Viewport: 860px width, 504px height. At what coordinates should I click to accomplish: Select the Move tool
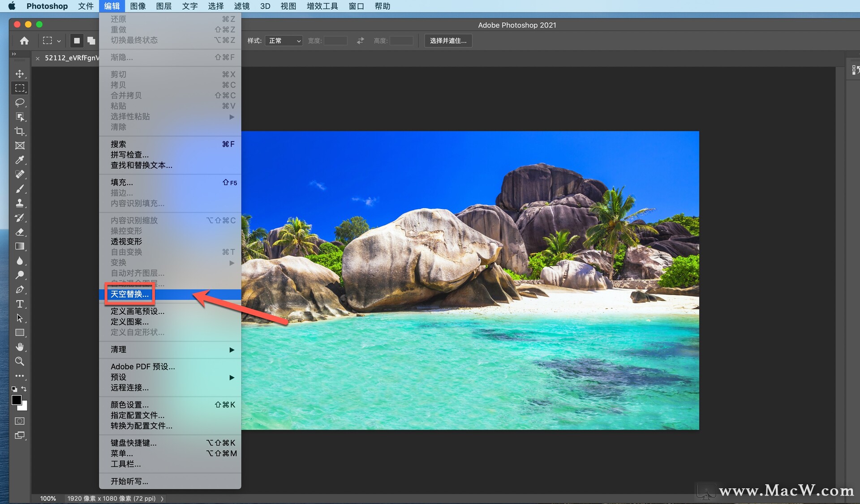click(20, 74)
